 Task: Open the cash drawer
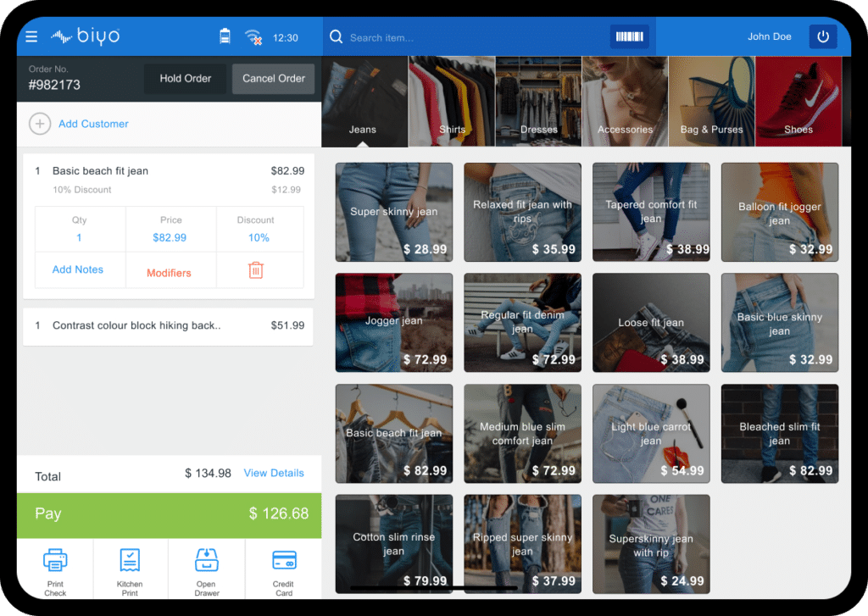[206, 560]
